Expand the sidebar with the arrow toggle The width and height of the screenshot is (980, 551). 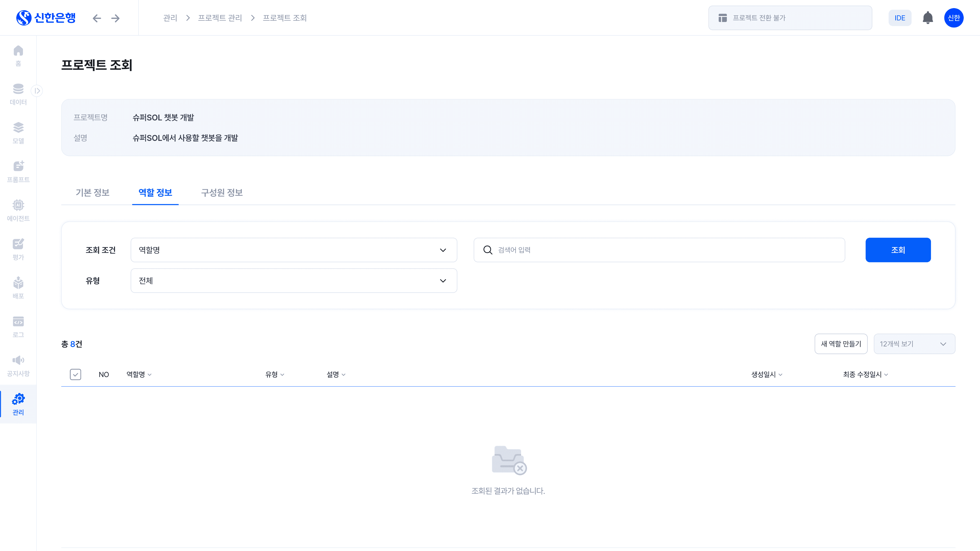[37, 90]
